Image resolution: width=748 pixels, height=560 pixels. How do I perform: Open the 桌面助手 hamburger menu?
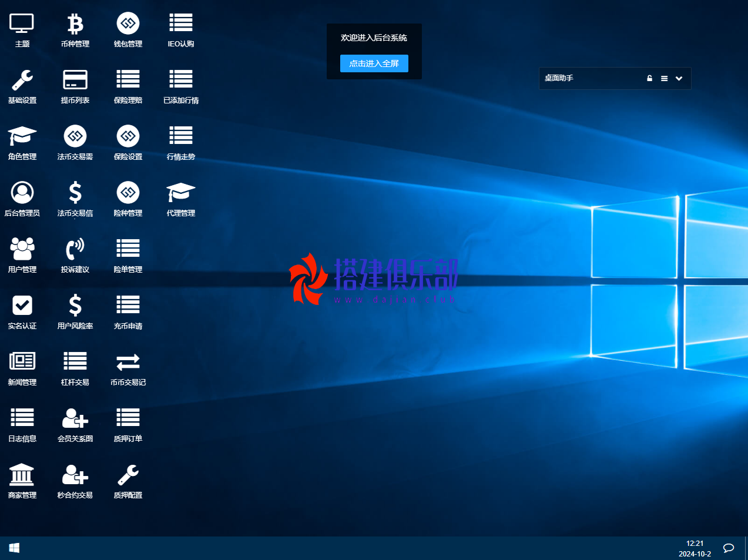pos(664,78)
